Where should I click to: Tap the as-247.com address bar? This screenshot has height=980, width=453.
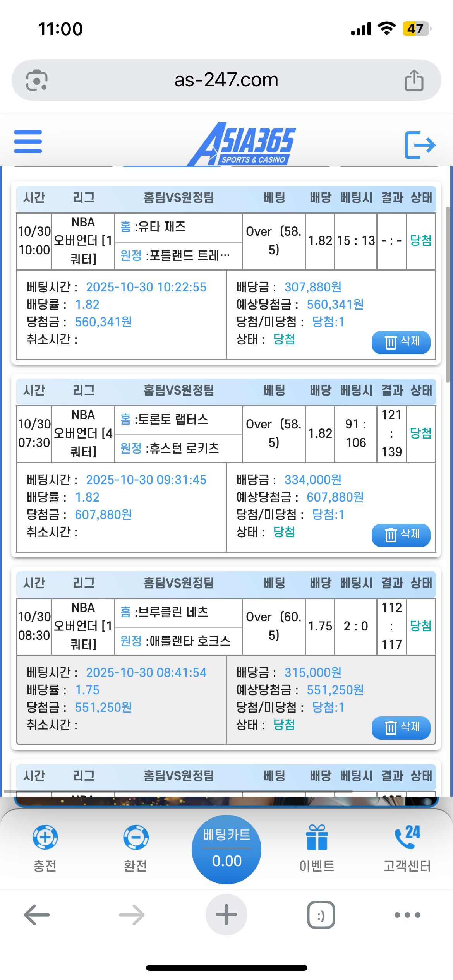[226, 81]
